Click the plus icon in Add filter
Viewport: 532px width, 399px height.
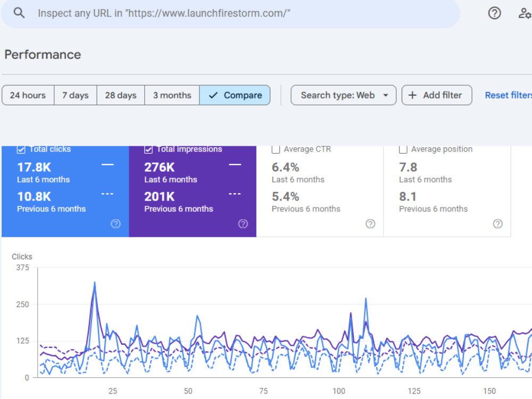click(x=412, y=95)
